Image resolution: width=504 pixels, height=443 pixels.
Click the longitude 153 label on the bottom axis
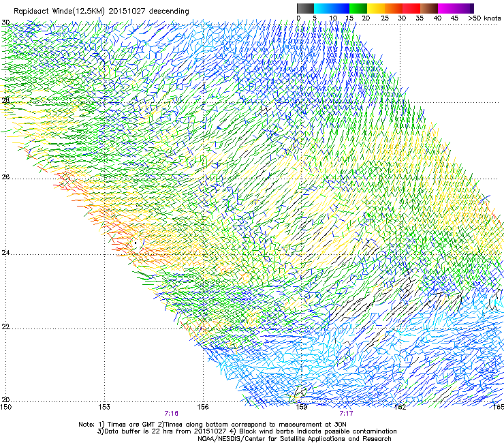104,407
